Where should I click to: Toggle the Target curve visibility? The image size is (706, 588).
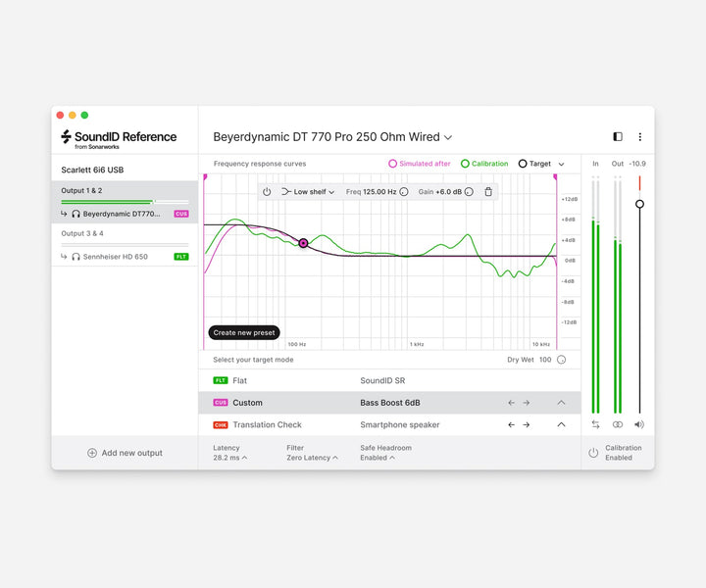pyautogui.click(x=534, y=164)
